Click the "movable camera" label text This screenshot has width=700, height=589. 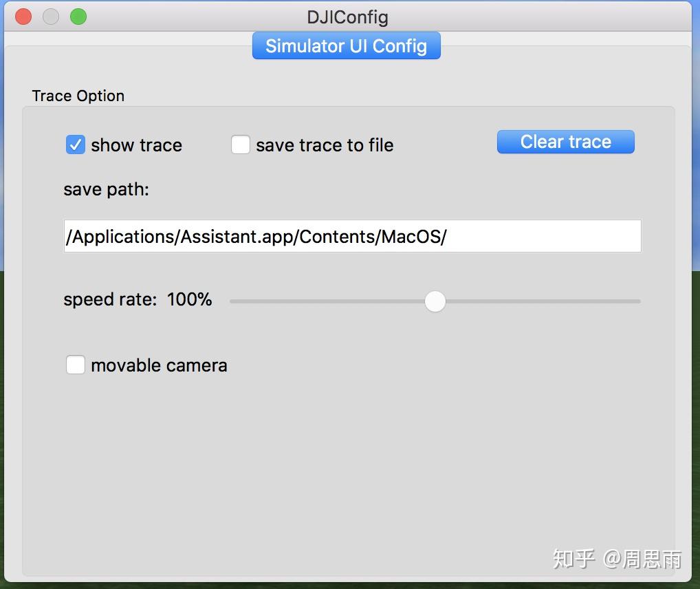tap(159, 365)
